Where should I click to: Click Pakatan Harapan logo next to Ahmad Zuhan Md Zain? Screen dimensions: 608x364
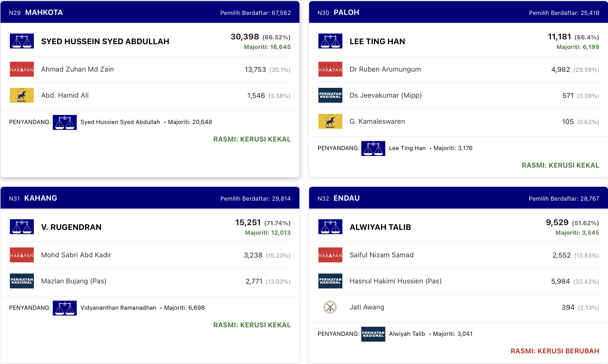[x=22, y=69]
